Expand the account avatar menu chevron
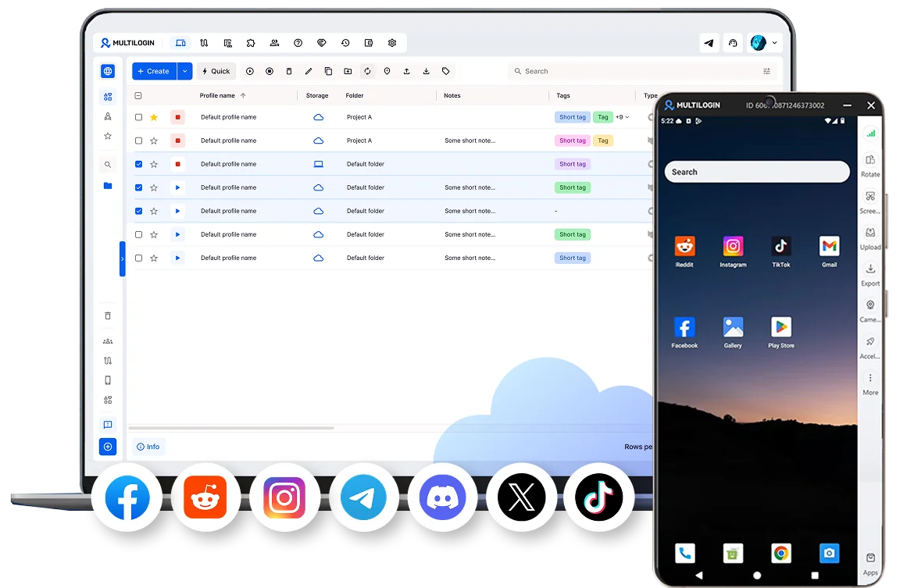Image resolution: width=907 pixels, height=588 pixels. pos(774,43)
